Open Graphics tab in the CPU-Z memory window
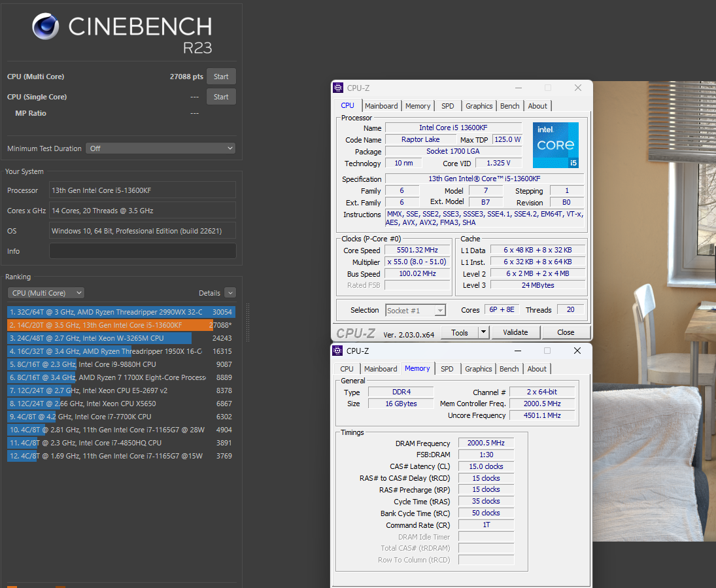 pos(478,369)
